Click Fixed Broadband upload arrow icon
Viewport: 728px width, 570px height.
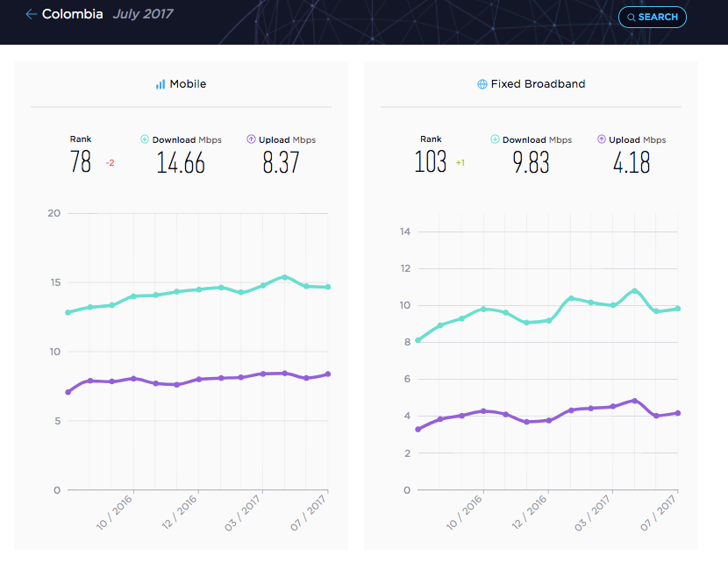601,139
